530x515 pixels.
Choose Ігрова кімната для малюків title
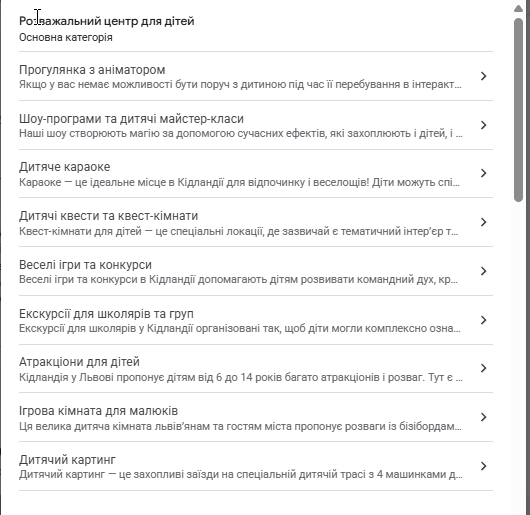coord(98,411)
